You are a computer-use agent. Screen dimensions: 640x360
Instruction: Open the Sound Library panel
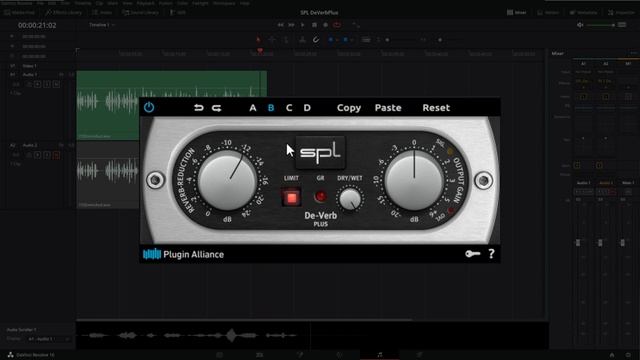tap(141, 13)
